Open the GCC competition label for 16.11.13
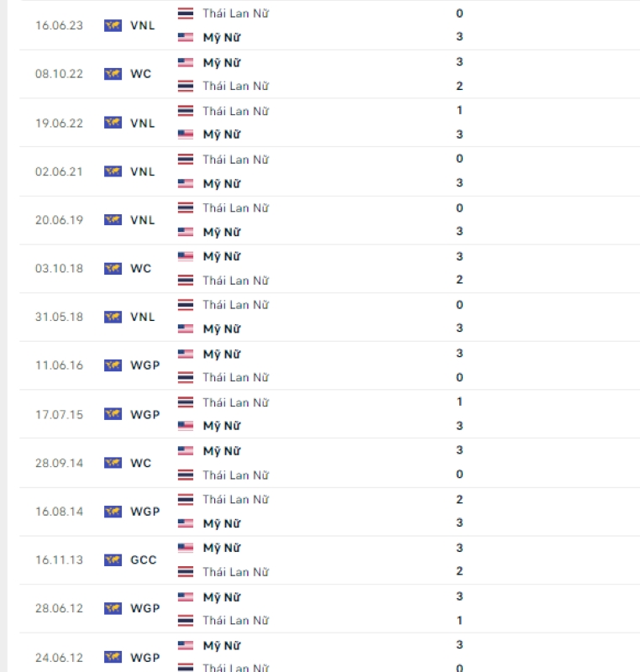The image size is (640, 672). coord(143,559)
